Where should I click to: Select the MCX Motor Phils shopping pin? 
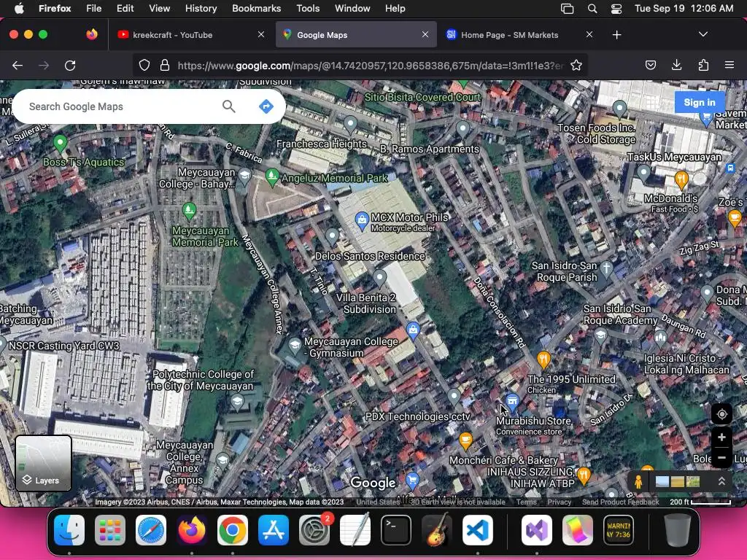(x=362, y=221)
